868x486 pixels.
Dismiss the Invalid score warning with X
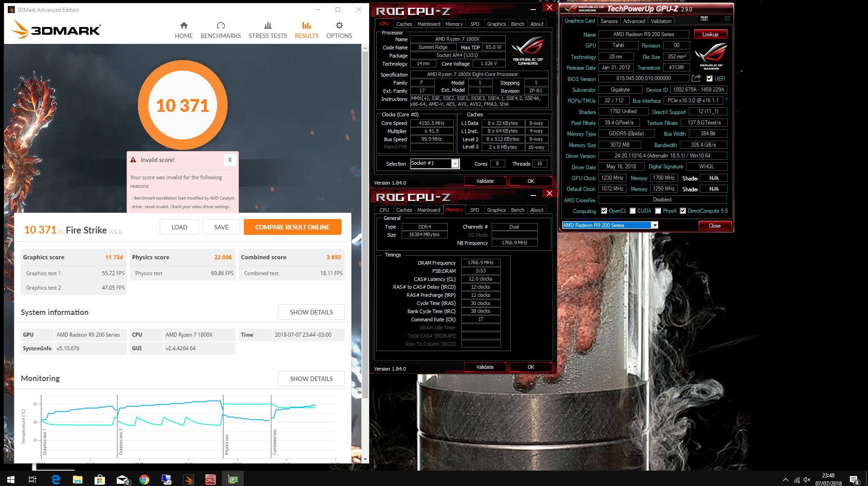coord(230,160)
